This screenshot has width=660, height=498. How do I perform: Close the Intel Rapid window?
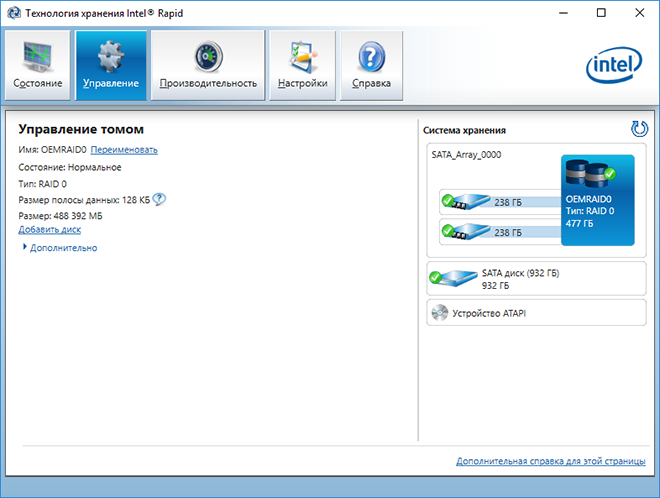639,13
